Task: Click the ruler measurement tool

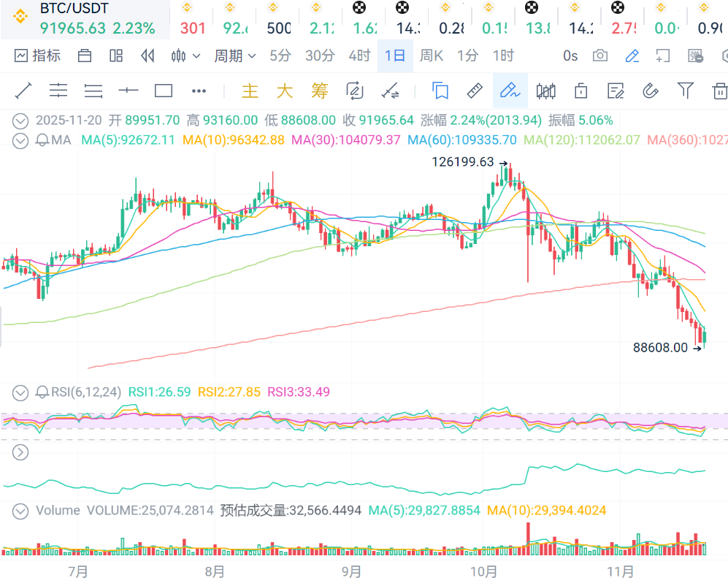Action: [x=475, y=91]
